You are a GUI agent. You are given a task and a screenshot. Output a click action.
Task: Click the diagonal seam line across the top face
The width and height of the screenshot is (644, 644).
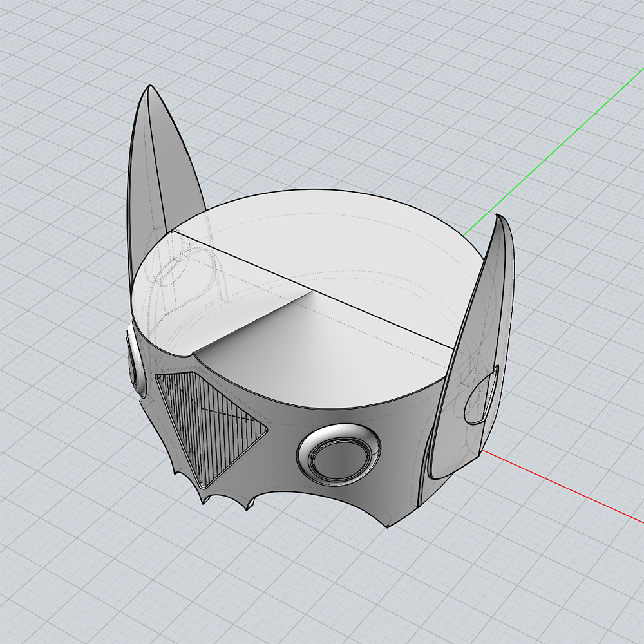coord(312,290)
